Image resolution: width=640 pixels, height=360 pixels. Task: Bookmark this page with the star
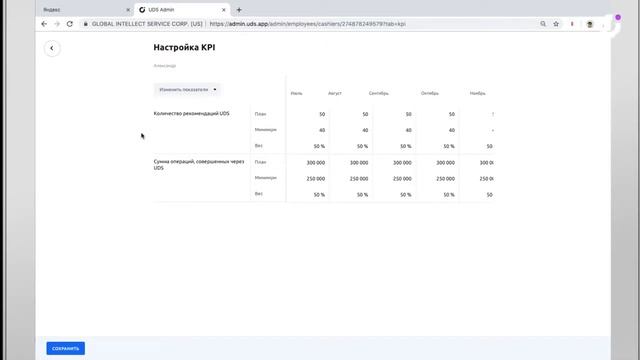tap(556, 24)
